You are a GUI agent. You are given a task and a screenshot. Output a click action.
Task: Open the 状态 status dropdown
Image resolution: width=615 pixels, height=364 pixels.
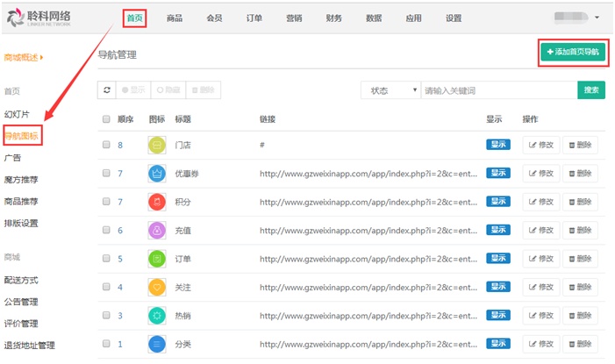click(x=390, y=90)
